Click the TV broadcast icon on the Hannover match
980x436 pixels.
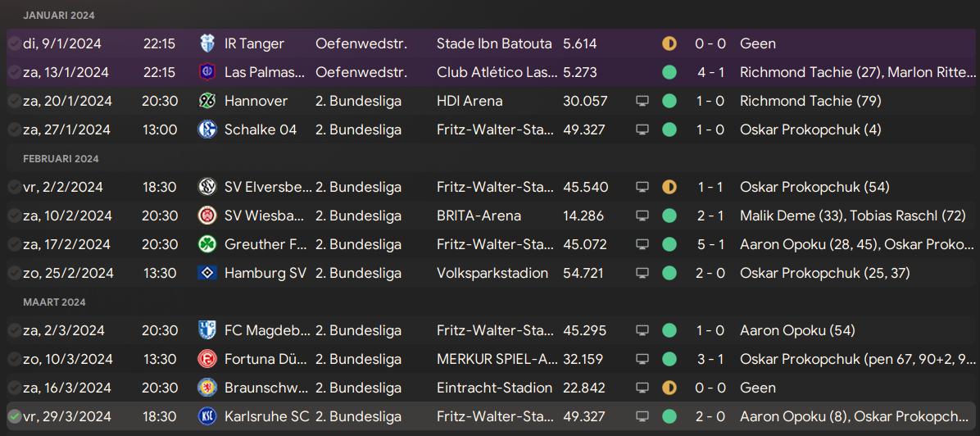pos(642,101)
